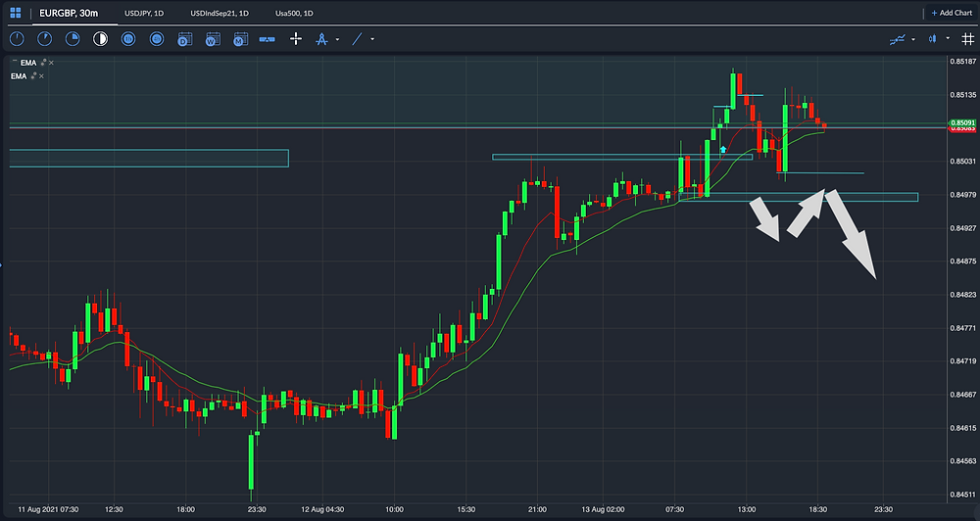
Task: Select the monthly calendar timeframe icon
Action: pyautogui.click(x=240, y=39)
